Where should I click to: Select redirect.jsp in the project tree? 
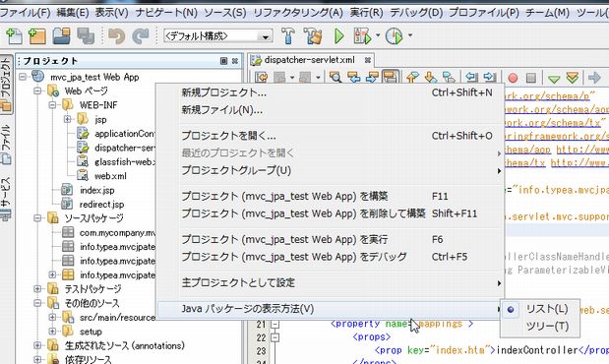(x=101, y=205)
